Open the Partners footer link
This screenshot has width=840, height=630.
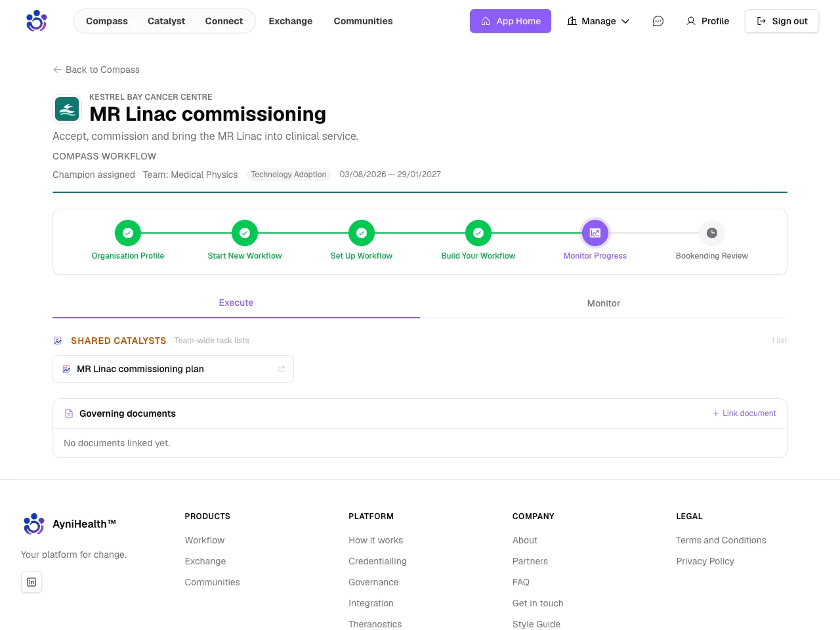click(530, 561)
